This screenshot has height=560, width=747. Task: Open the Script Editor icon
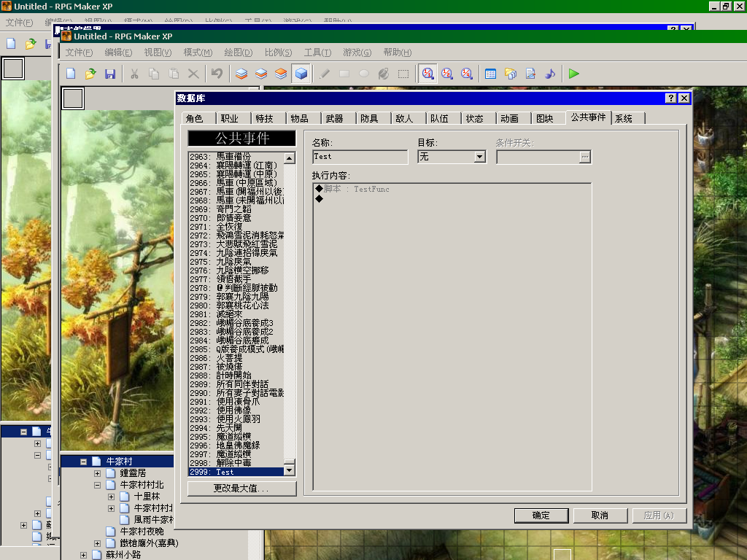[530, 74]
